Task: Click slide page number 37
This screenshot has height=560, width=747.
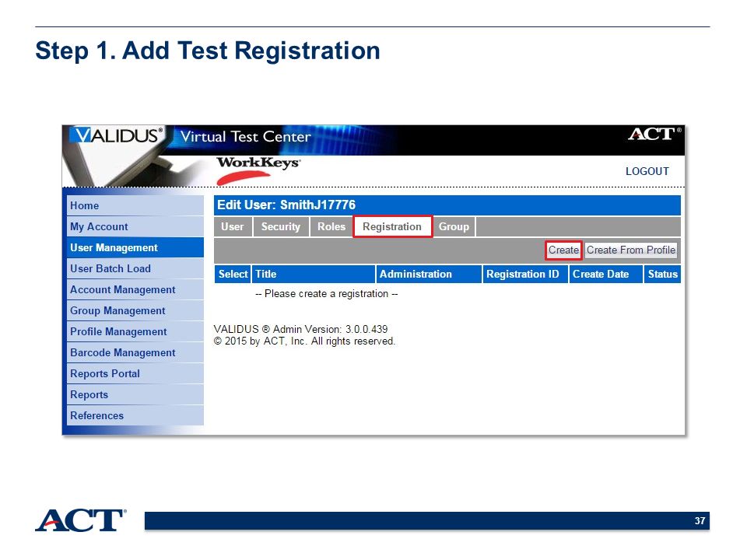Action: click(700, 521)
